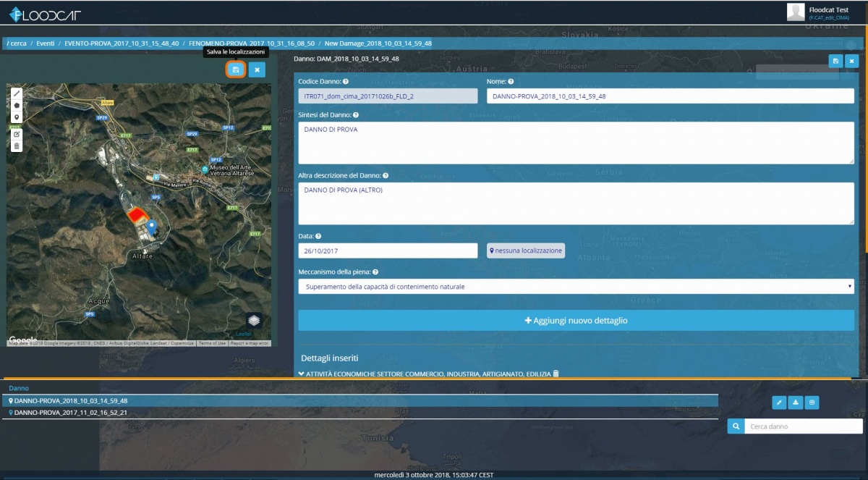Close the map editor with the X button
Screen dimensions: 868x480
(257, 70)
